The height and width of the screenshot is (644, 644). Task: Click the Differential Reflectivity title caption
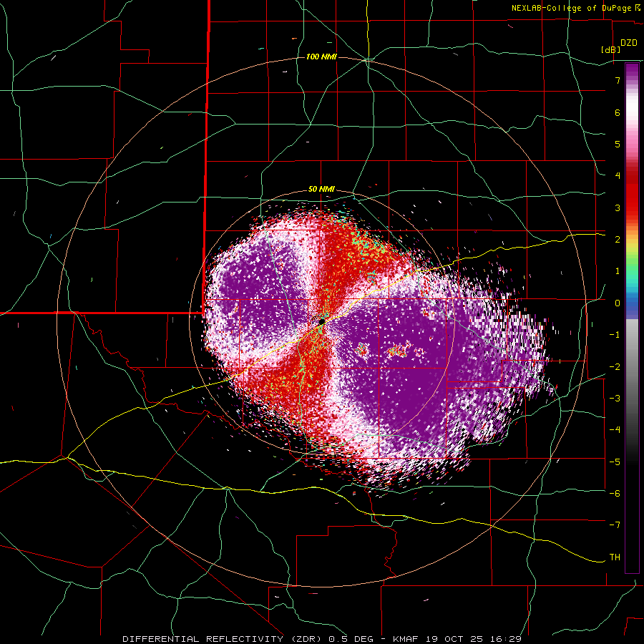click(x=321, y=639)
